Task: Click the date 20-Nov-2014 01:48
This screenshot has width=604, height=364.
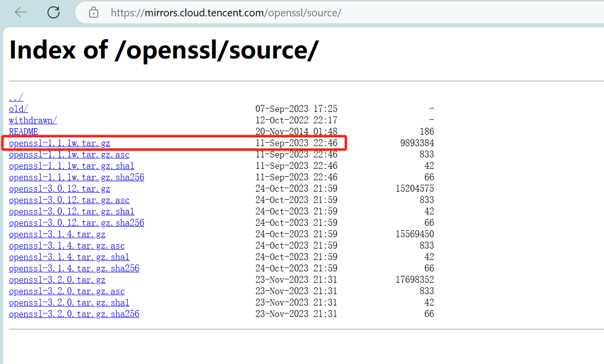Action: 296,132
